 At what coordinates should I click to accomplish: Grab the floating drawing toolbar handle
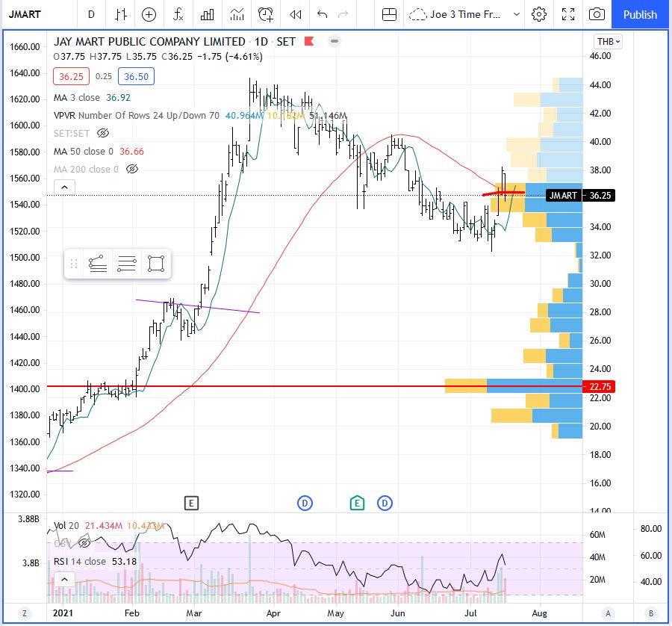pos(73,264)
